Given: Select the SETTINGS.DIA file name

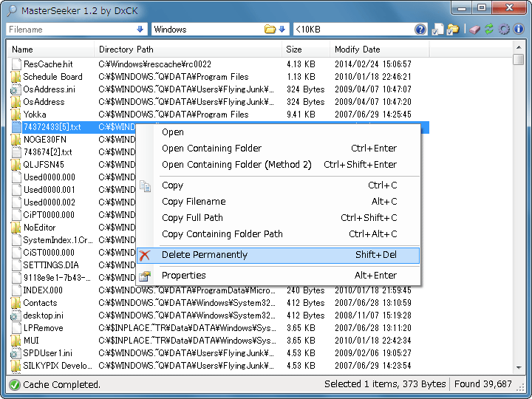Looking at the screenshot, I should point(51,265).
